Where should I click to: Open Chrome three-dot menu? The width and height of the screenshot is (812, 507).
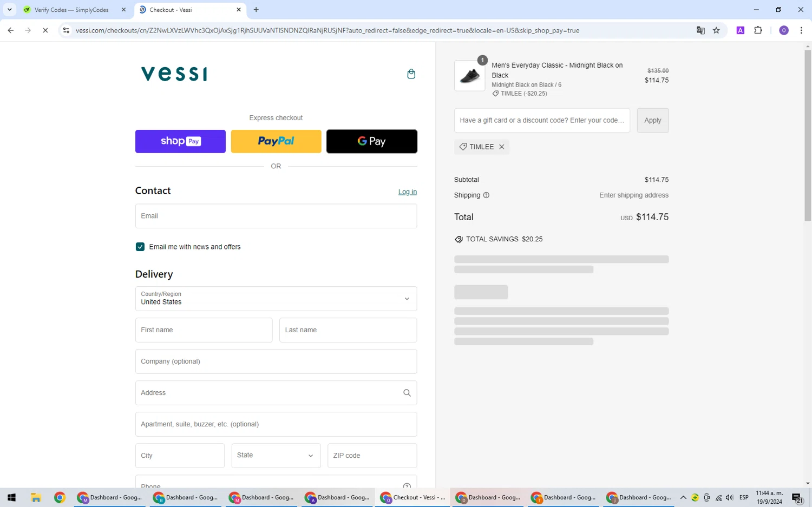[801, 30]
